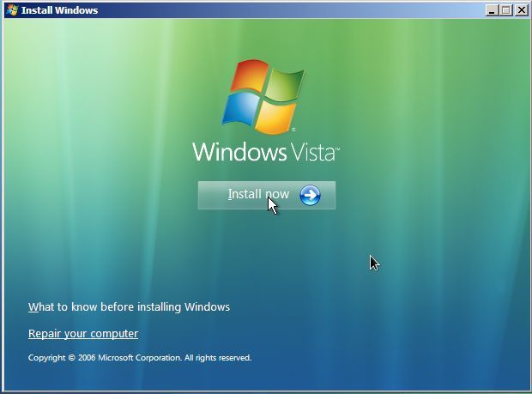Click the Install now button
This screenshot has width=532, height=394.
point(267,195)
